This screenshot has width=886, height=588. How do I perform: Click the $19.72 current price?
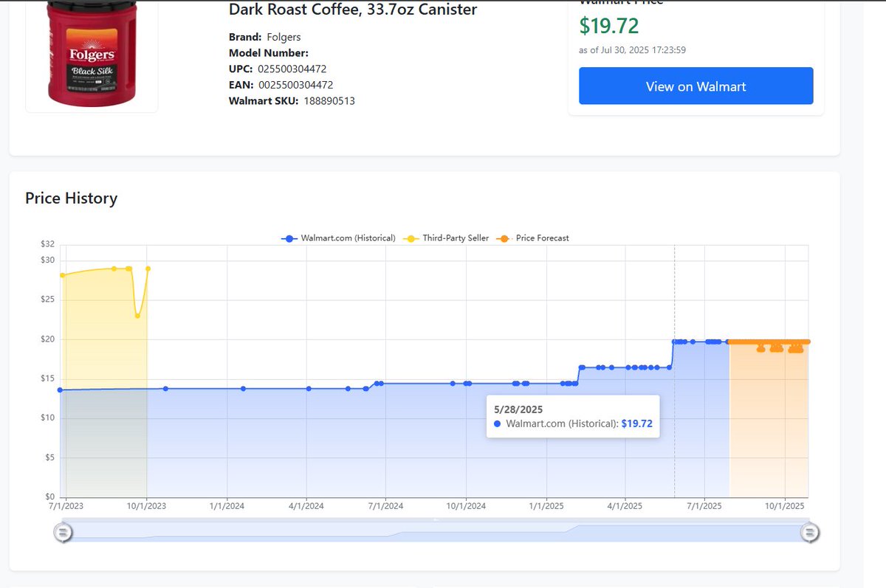(609, 26)
